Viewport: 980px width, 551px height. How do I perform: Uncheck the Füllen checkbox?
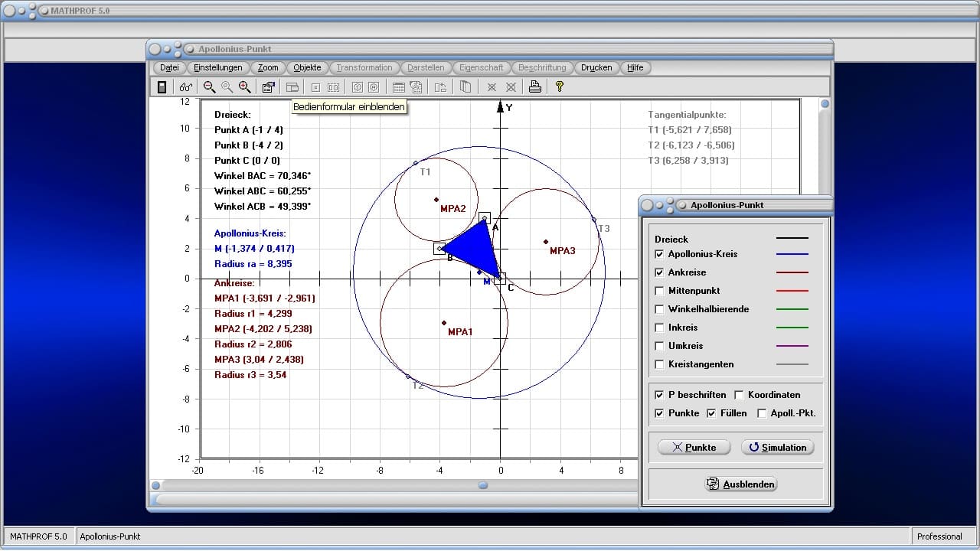711,413
